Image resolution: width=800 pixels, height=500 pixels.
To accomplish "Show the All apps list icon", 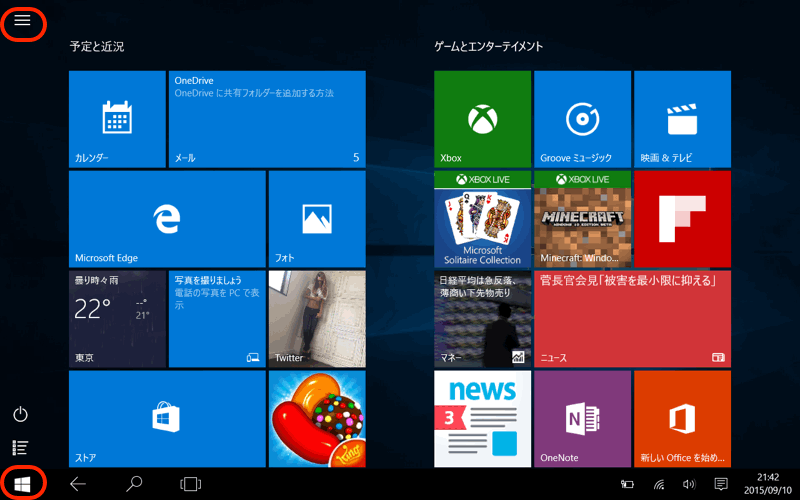I will pyautogui.click(x=20, y=448).
